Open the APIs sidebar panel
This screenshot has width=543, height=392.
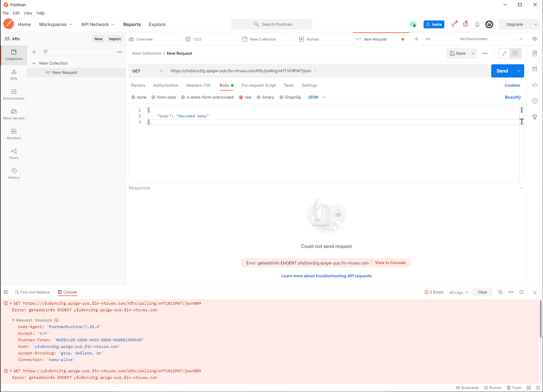click(x=14, y=75)
